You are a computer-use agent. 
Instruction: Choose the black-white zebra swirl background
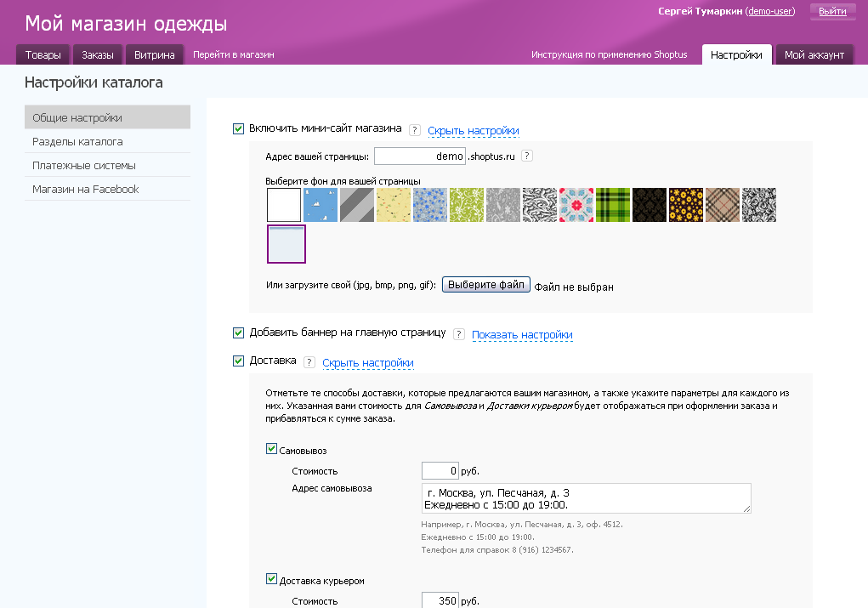click(x=540, y=205)
